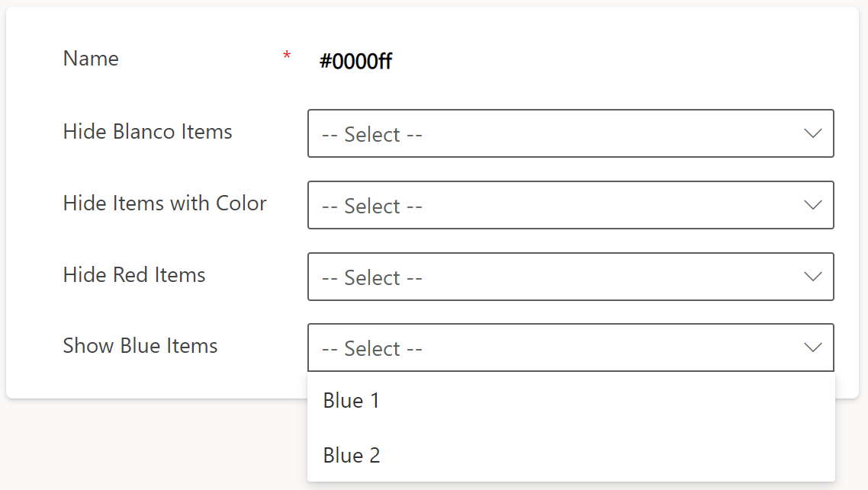Viewport: 868px width, 490px height.
Task: Click the chevron arrow for Hide Blanco Items
Action: pos(812,133)
